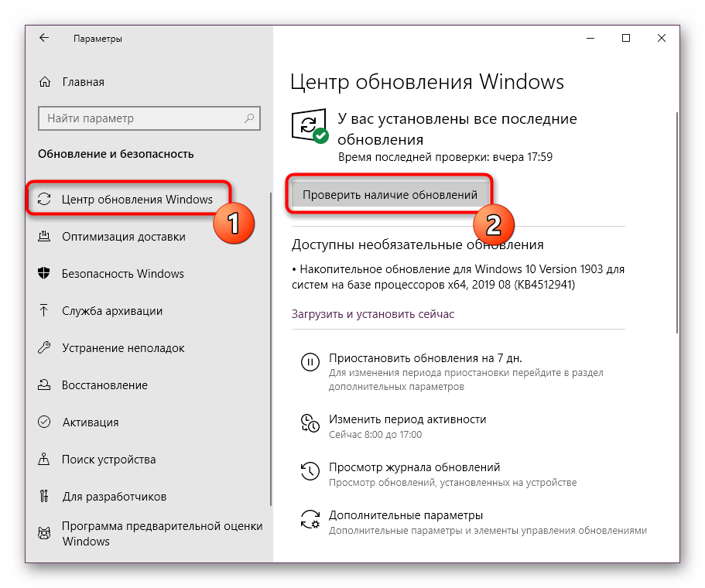
Task: Close the Параметры window
Action: pos(662,38)
